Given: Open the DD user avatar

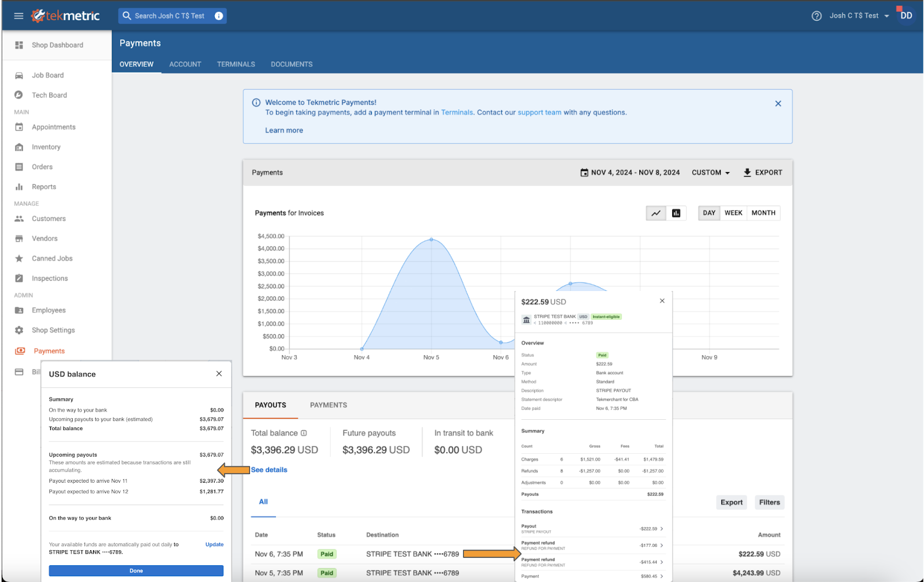Looking at the screenshot, I should (x=906, y=16).
